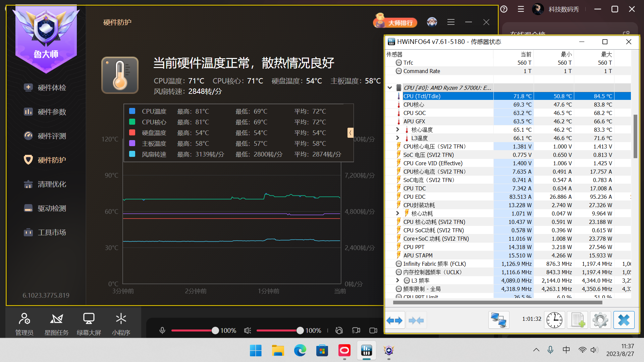Open 清理优化 in the Ludashi sidebar
644x362 pixels.
(x=45, y=184)
